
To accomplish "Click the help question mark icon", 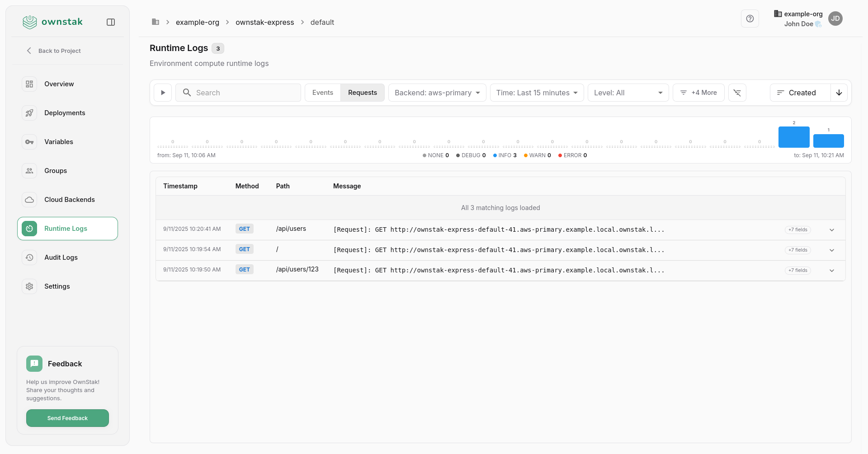I will click(750, 19).
